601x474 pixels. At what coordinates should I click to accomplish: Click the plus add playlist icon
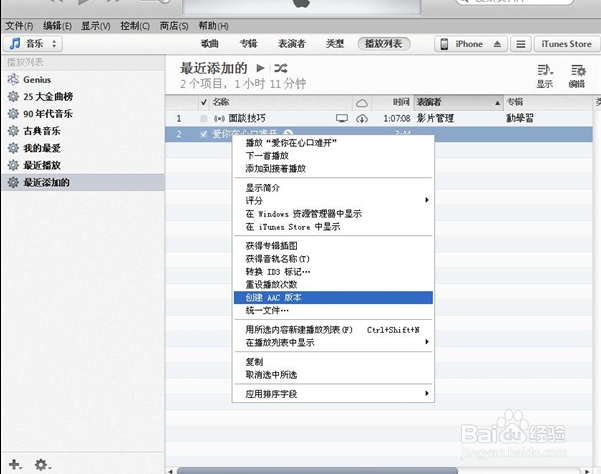[x=15, y=464]
